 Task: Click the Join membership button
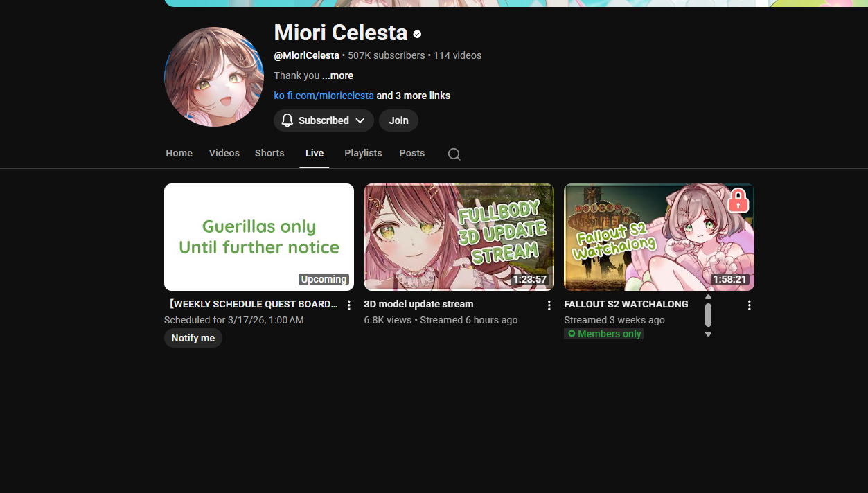point(398,120)
